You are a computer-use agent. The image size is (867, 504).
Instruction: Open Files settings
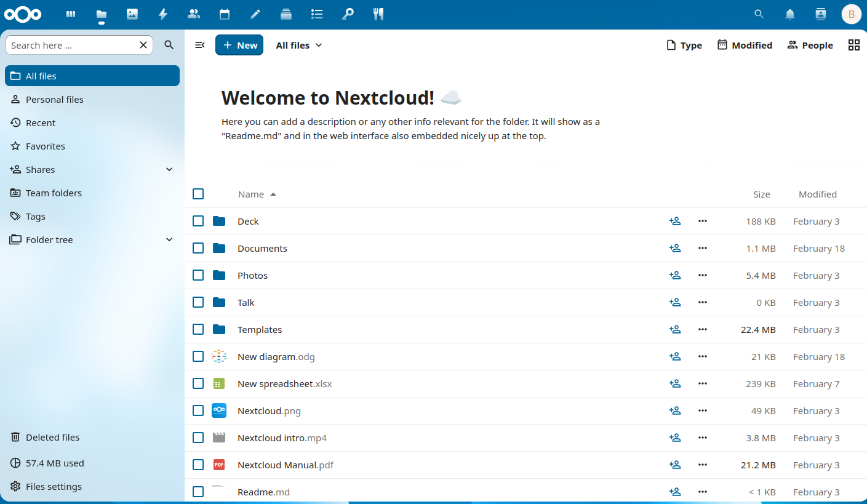pyautogui.click(x=92, y=486)
